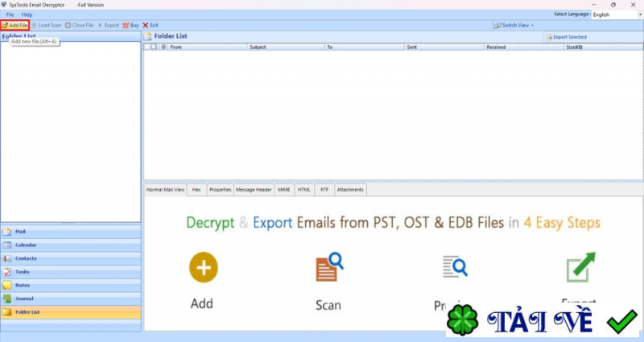This screenshot has height=342, width=644.
Task: Open the Select Language combo box
Action: (617, 14)
